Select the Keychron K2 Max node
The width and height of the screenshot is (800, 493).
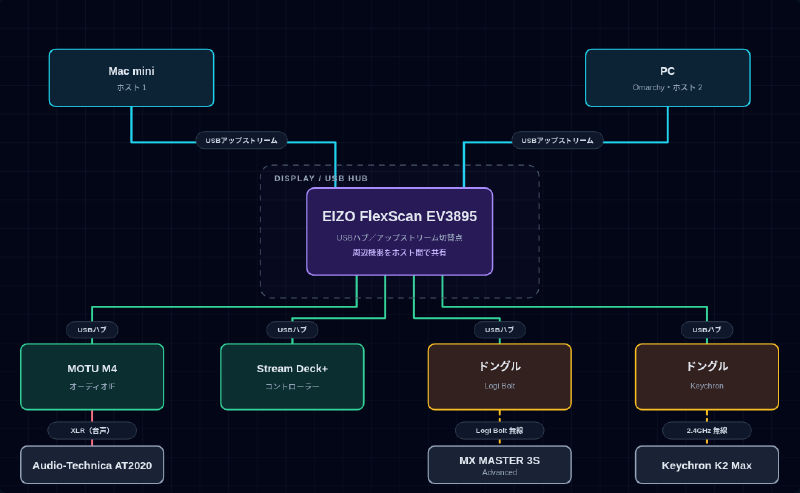707,465
